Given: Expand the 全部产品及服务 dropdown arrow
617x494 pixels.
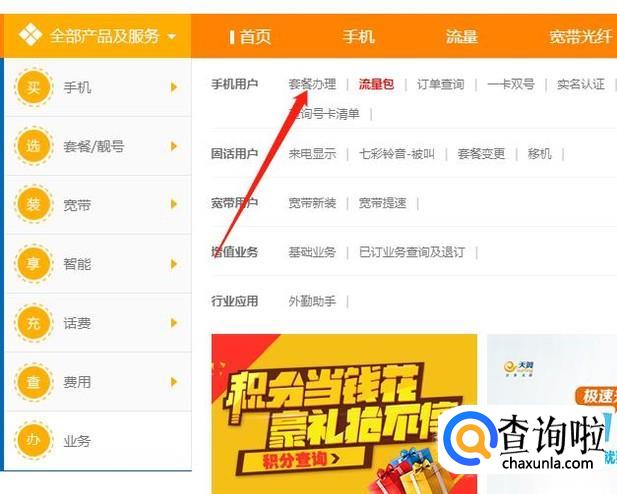Looking at the screenshot, I should [172, 37].
